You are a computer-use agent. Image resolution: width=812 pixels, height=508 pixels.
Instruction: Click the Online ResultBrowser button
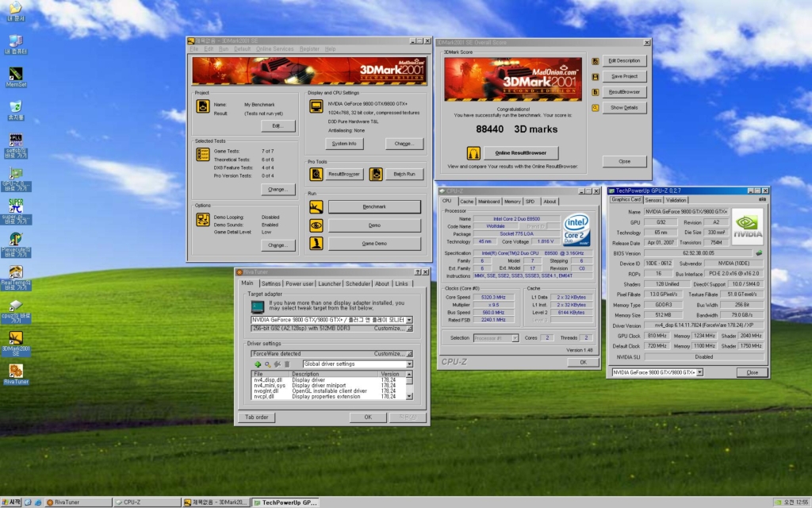(520, 153)
